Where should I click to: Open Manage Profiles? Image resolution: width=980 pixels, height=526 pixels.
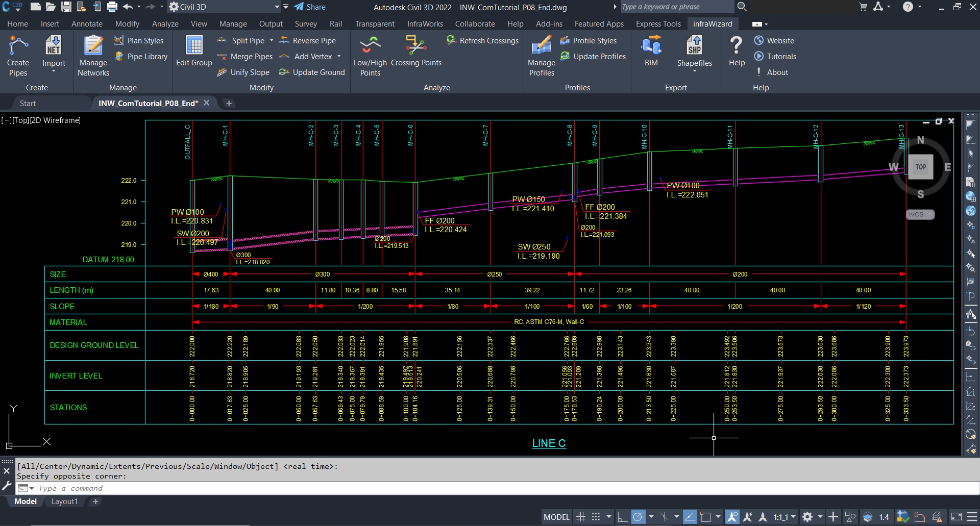(542, 56)
